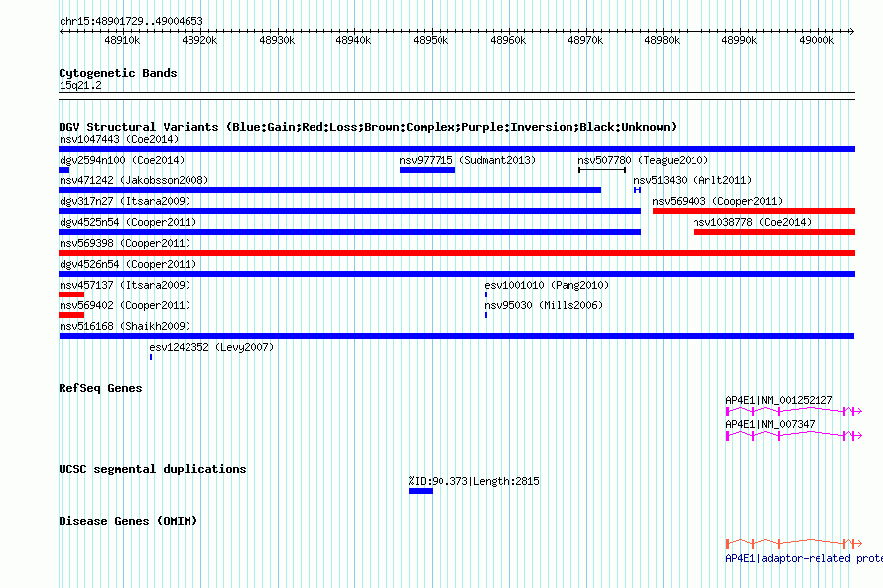
Task: Click the Disease Genes (OMIM) track title
Action: point(128,521)
